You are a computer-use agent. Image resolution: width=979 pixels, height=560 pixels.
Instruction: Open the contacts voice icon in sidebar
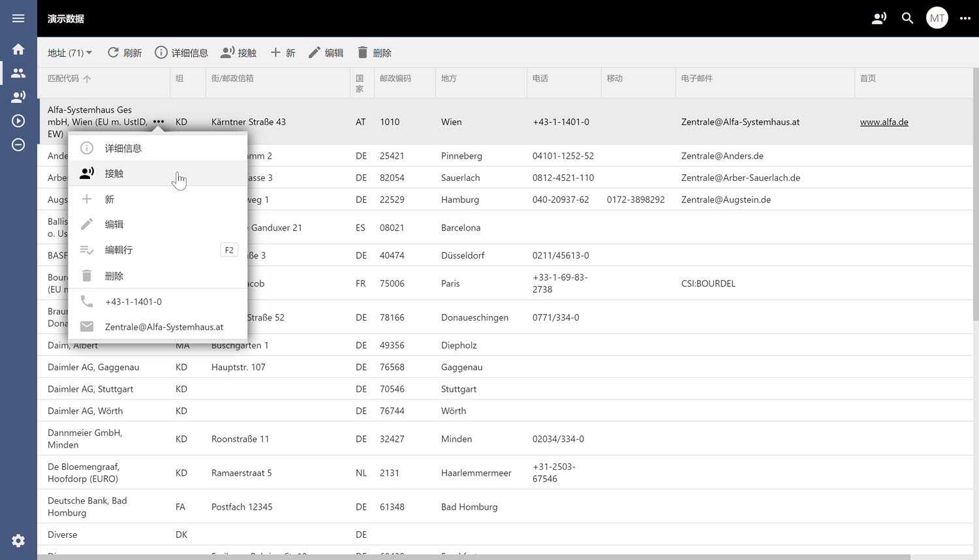coord(18,97)
